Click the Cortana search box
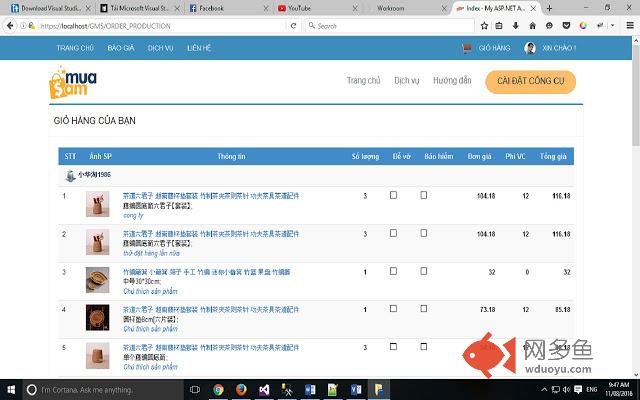The height and width of the screenshot is (400, 640). (x=102, y=390)
